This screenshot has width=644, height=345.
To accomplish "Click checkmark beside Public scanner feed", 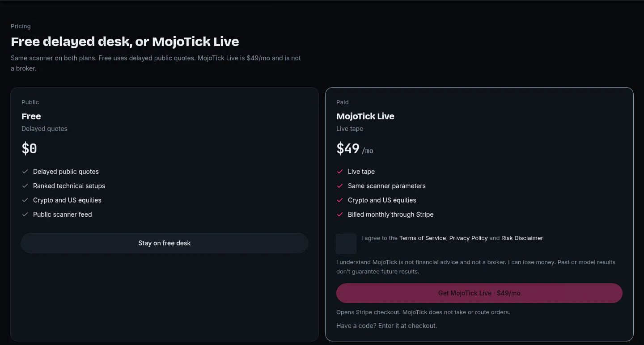I will point(25,215).
